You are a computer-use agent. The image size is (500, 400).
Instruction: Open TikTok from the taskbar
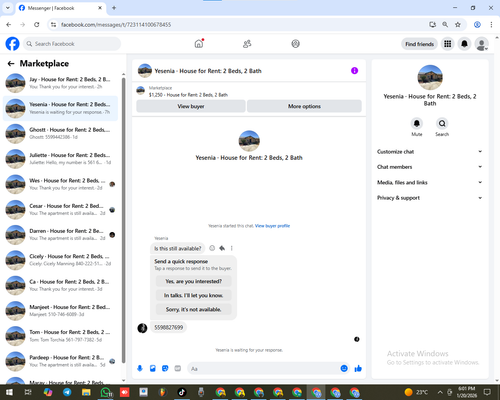click(182, 392)
